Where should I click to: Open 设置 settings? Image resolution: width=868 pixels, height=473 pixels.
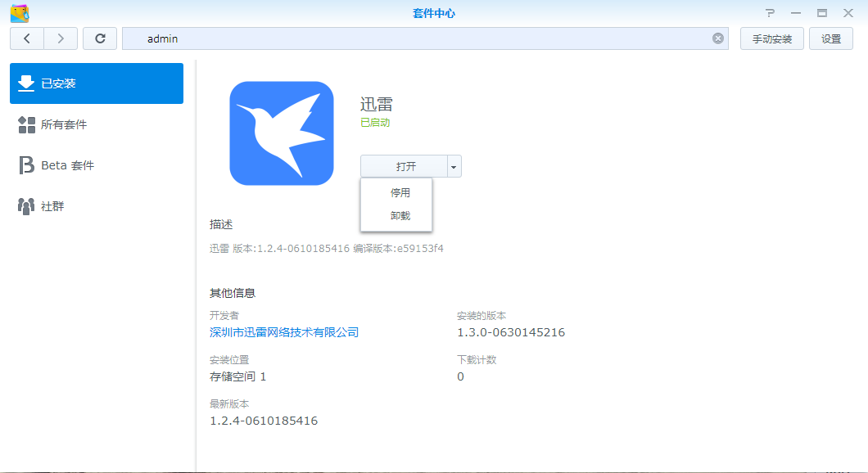coord(831,38)
